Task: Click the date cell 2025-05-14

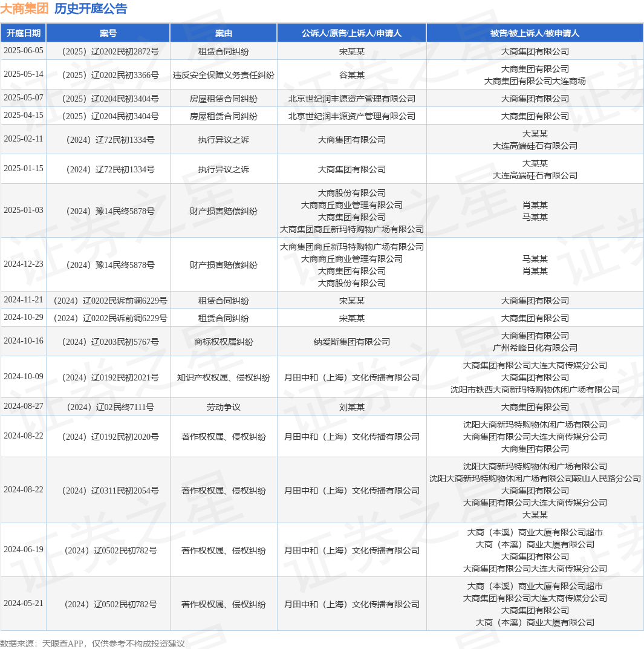Action: [x=24, y=74]
